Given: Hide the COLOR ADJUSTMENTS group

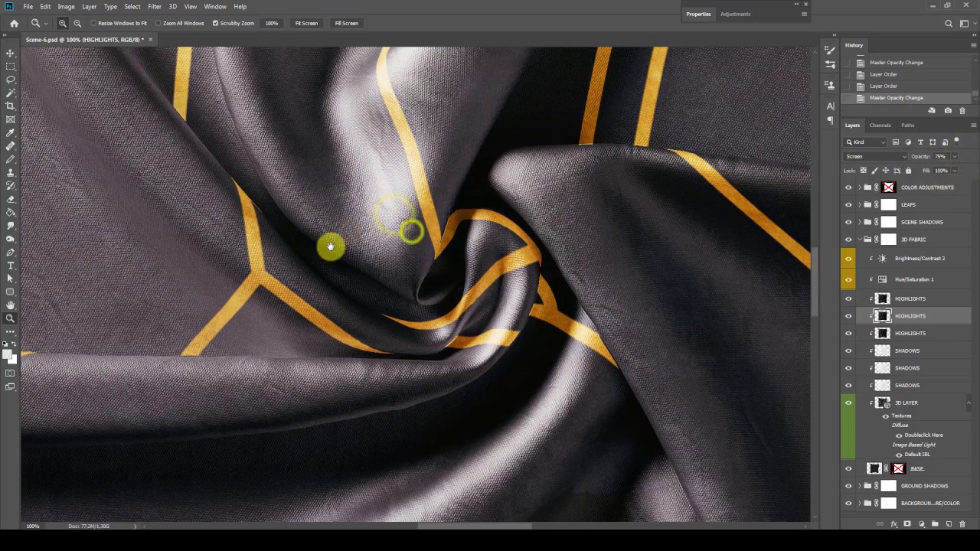Looking at the screenshot, I should click(x=848, y=187).
